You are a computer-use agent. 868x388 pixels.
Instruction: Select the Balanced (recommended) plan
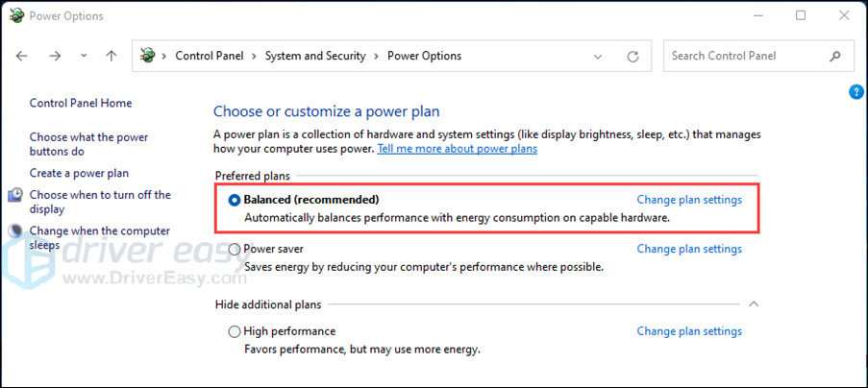click(x=235, y=200)
